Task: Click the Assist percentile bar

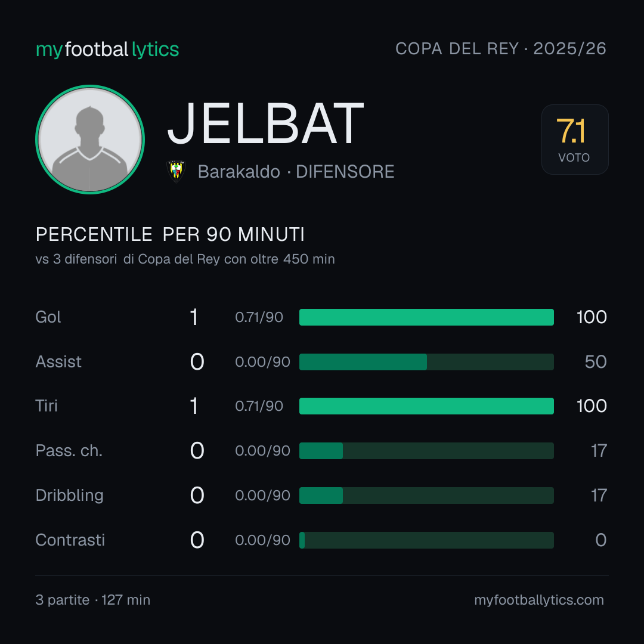Action: tap(426, 362)
